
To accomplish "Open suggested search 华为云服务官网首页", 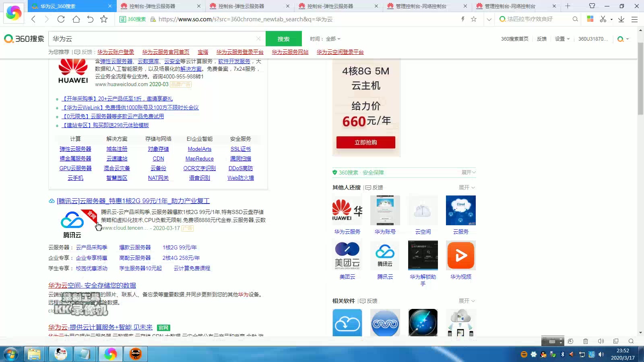I will [x=165, y=52].
